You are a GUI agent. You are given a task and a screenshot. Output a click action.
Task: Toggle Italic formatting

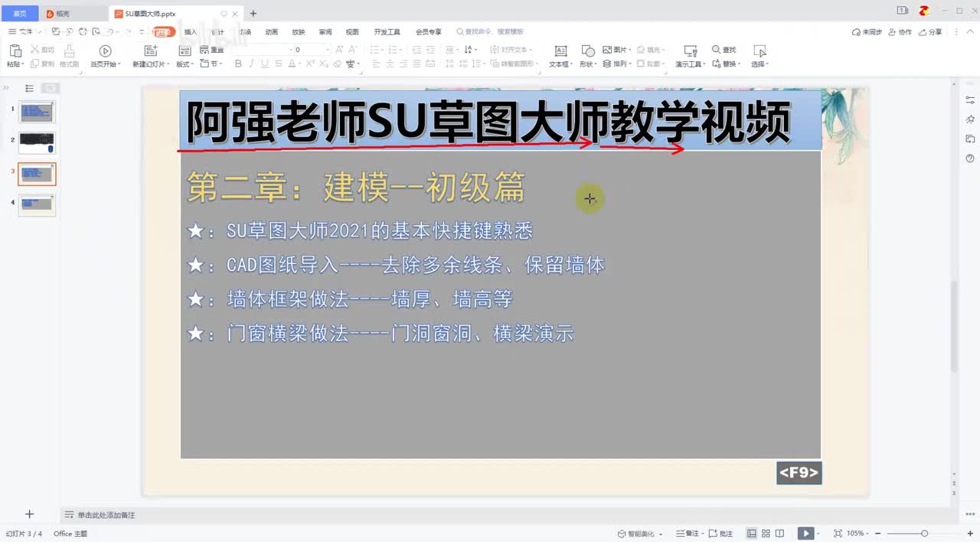252,64
